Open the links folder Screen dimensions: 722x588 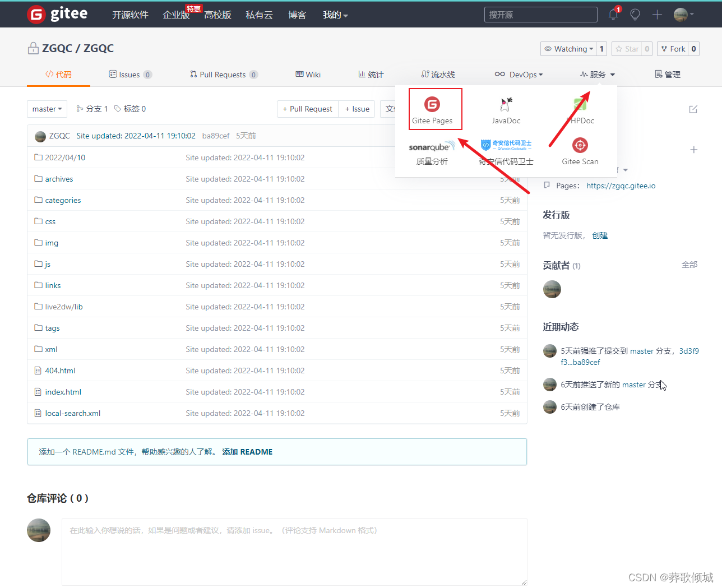53,285
